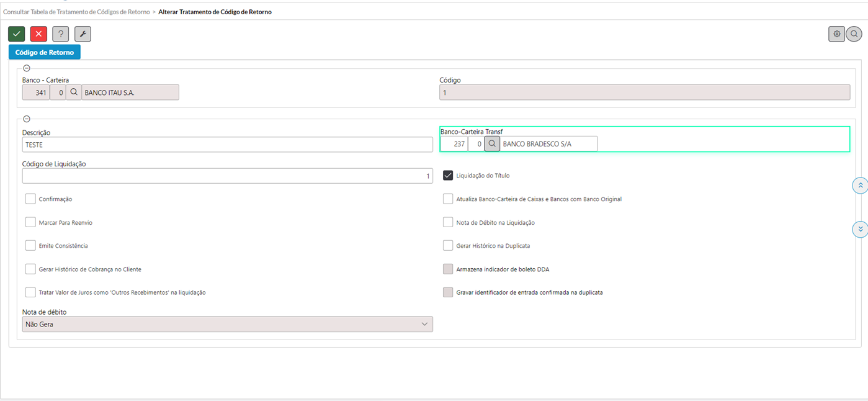Check Tratar Valor de Juros como Outros Recebimentos
Image resolution: width=868 pixels, height=401 pixels.
click(30, 292)
